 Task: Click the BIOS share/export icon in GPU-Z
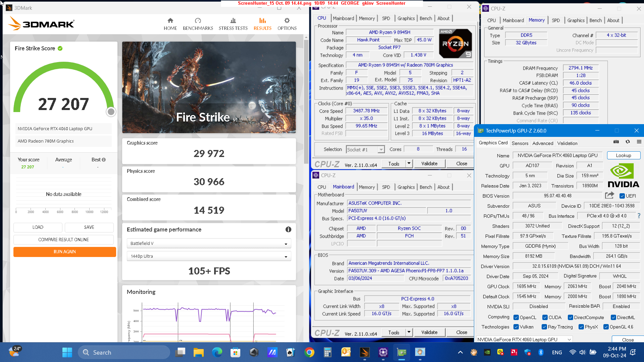coord(609,195)
